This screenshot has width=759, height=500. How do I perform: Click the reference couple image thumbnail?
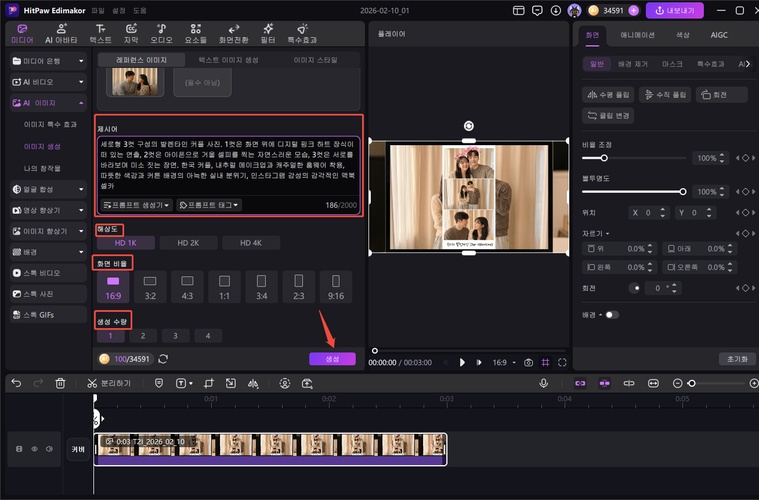click(135, 81)
